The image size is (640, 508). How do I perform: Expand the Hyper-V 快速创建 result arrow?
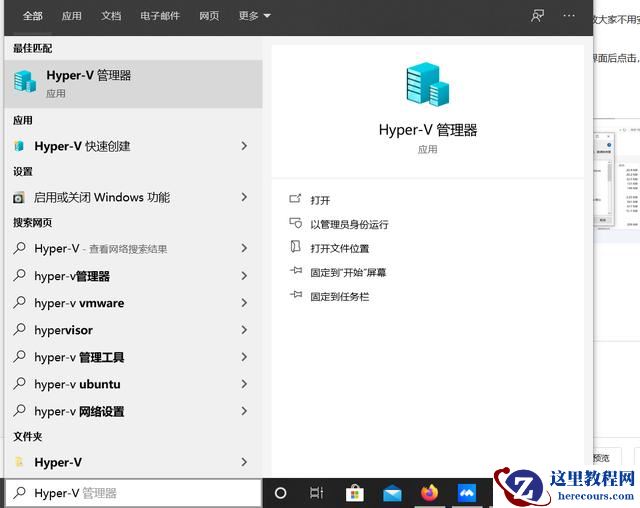[244, 146]
